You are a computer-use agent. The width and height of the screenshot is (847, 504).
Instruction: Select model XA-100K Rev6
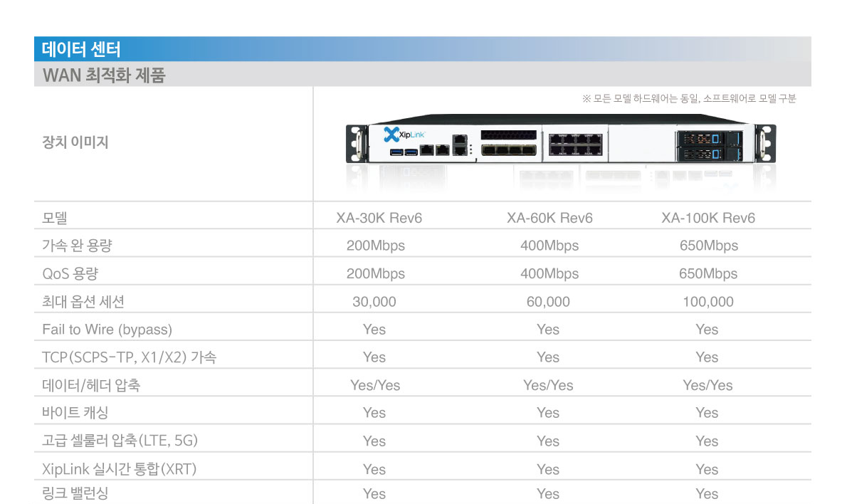(708, 218)
